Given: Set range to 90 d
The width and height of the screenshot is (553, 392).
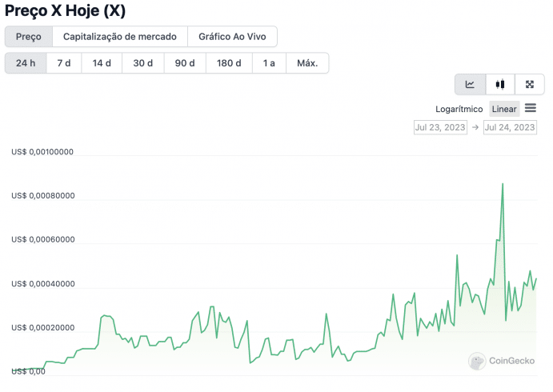Looking at the screenshot, I should 185,63.
